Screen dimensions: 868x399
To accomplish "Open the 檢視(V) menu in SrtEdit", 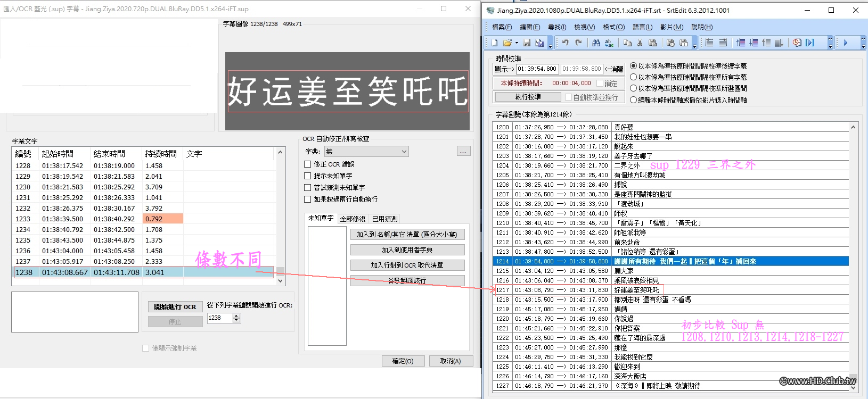I will pyautogui.click(x=585, y=27).
